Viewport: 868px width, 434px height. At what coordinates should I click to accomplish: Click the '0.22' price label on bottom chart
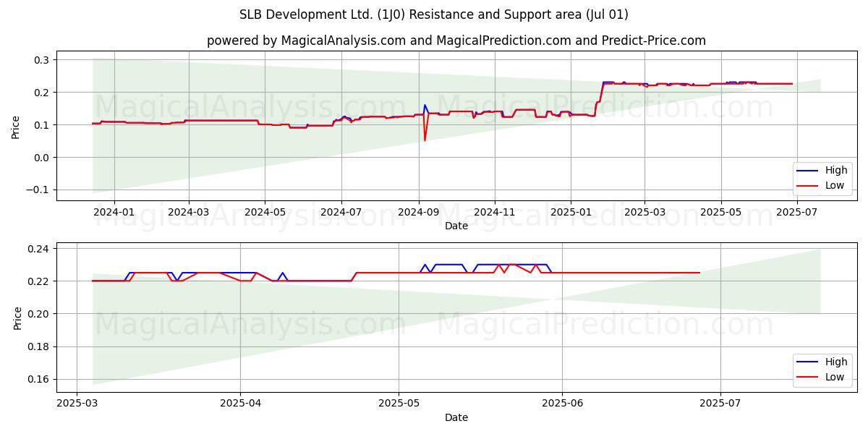click(x=39, y=281)
